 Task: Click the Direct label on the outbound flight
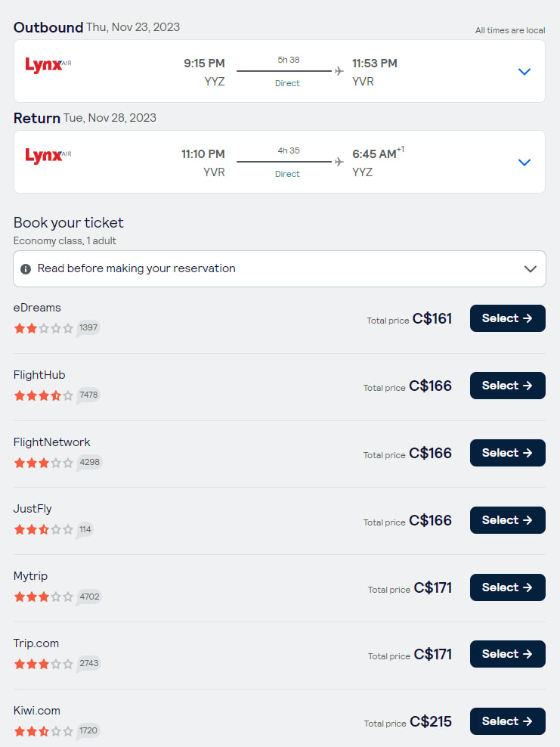coord(287,83)
